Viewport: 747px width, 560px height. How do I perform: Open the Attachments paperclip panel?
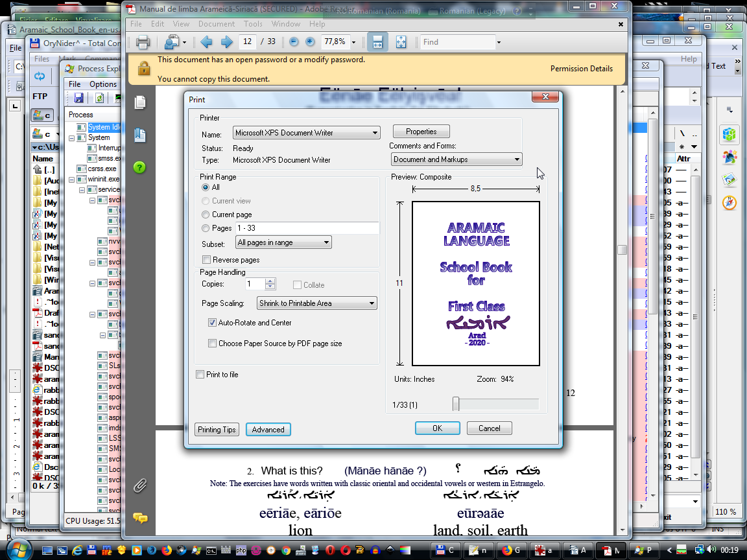tap(140, 485)
